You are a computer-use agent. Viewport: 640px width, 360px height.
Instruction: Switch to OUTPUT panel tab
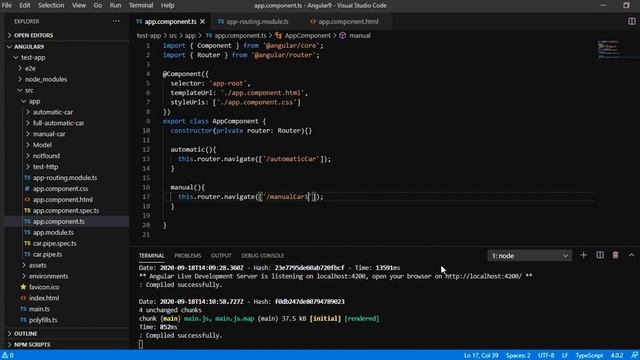pyautogui.click(x=221, y=256)
